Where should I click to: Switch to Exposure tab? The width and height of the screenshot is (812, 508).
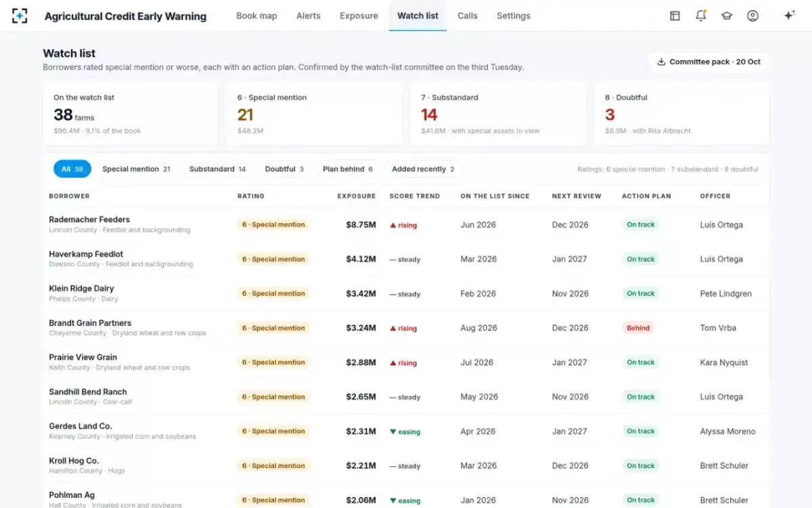point(359,16)
